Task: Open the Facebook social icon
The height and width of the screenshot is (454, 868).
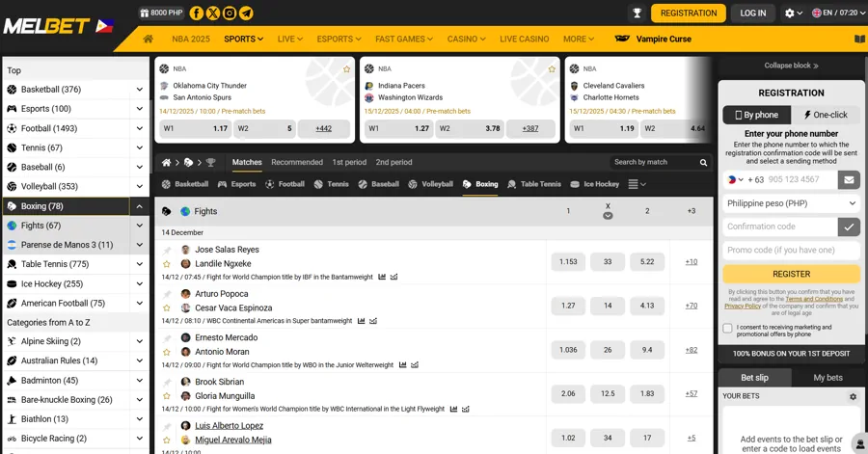Action: [196, 13]
